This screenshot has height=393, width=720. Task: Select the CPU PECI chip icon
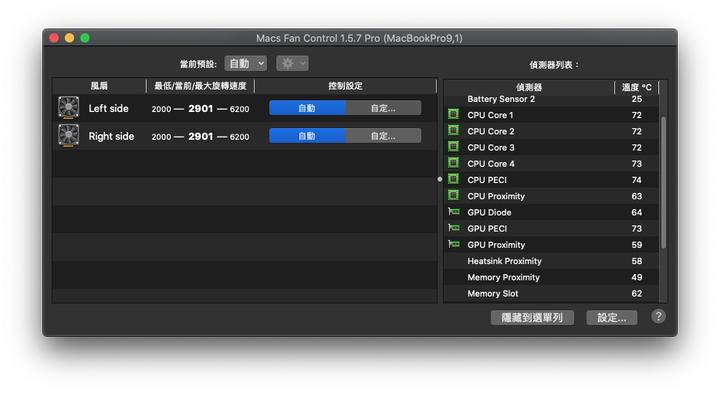[453, 179]
